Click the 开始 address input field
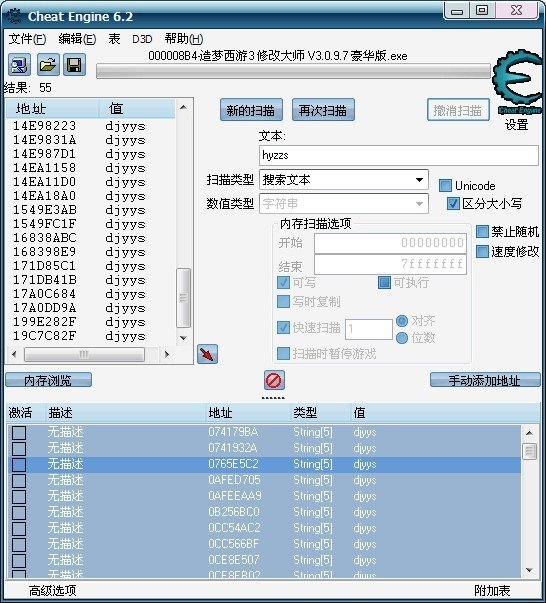 click(x=390, y=243)
